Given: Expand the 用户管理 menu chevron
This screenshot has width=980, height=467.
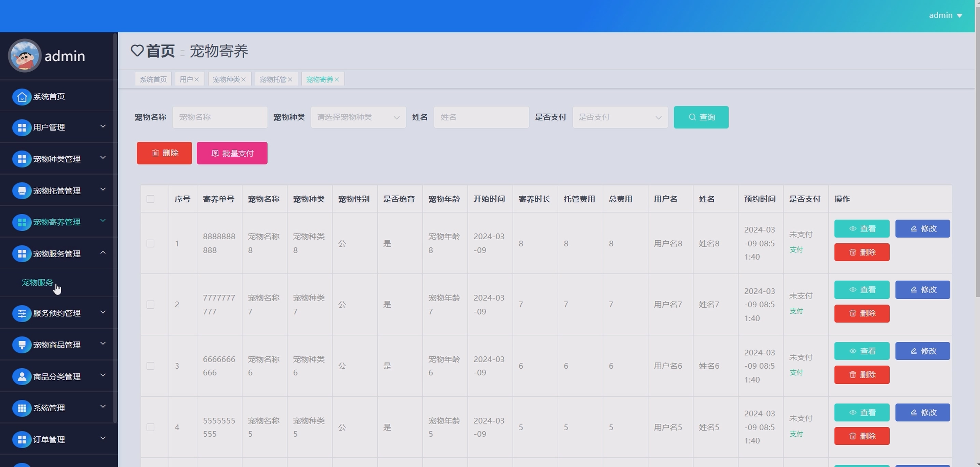Looking at the screenshot, I should coord(103,126).
